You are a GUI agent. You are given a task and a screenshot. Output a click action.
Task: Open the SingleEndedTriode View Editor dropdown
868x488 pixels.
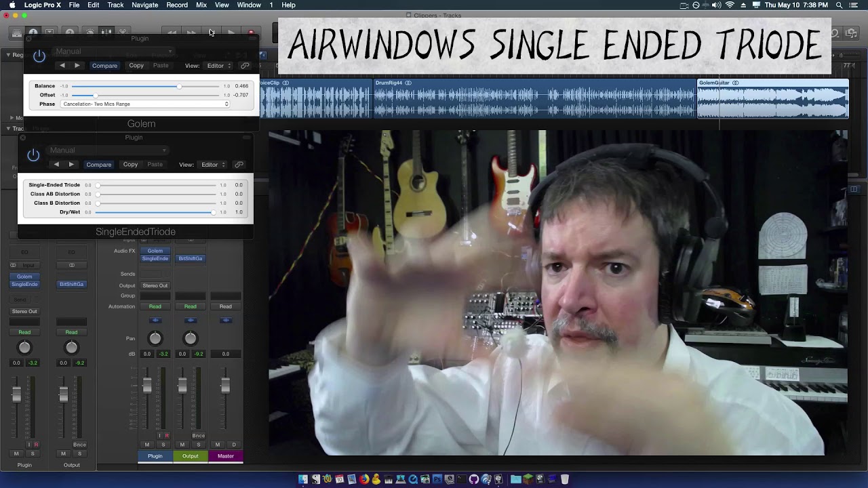click(x=212, y=165)
